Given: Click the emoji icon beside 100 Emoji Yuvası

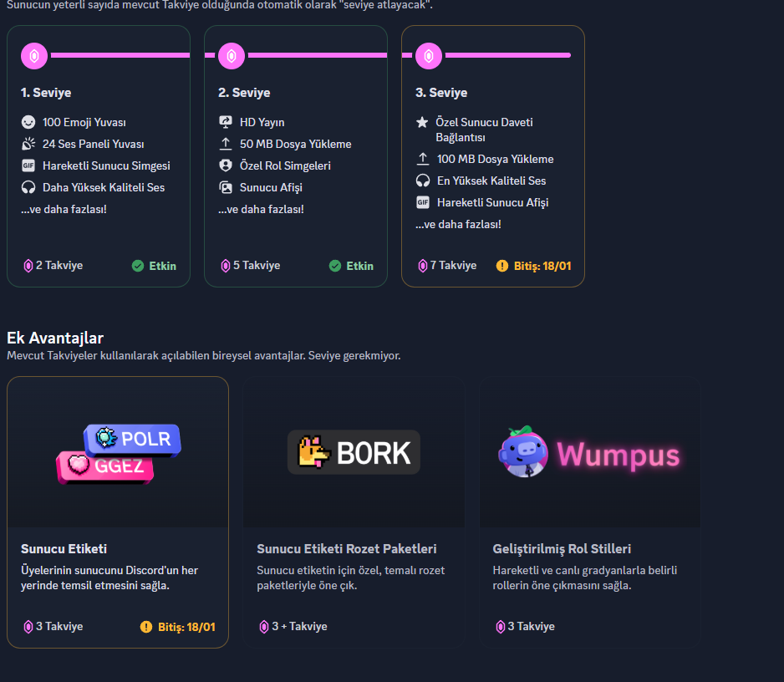Looking at the screenshot, I should click(x=28, y=122).
